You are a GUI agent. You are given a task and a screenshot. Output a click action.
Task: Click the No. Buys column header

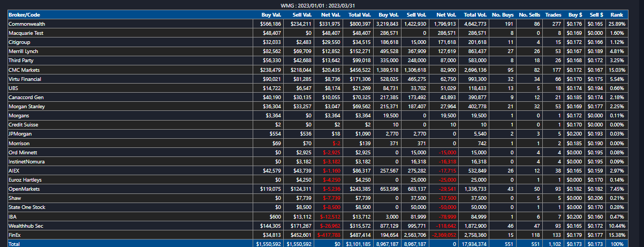502,15
